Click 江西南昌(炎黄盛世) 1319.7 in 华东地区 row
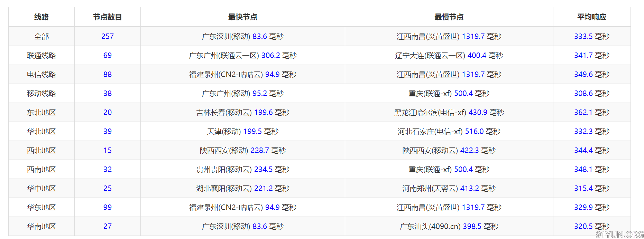 (449, 207)
